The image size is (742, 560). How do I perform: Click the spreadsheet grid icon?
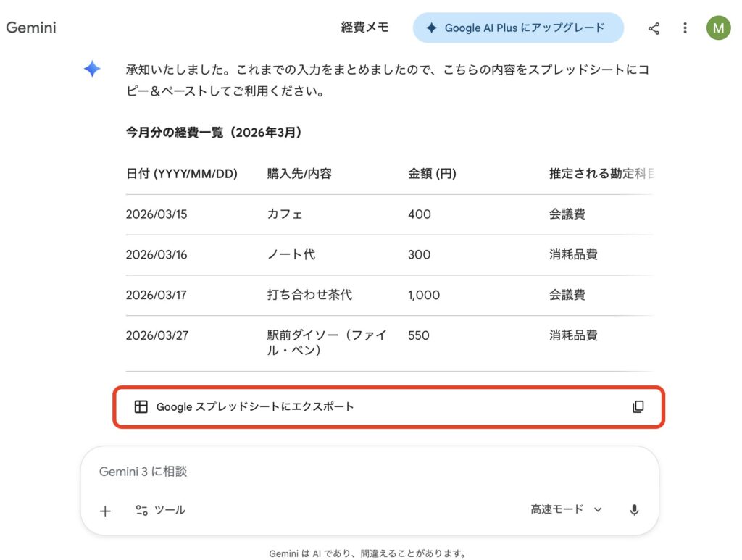(x=141, y=407)
